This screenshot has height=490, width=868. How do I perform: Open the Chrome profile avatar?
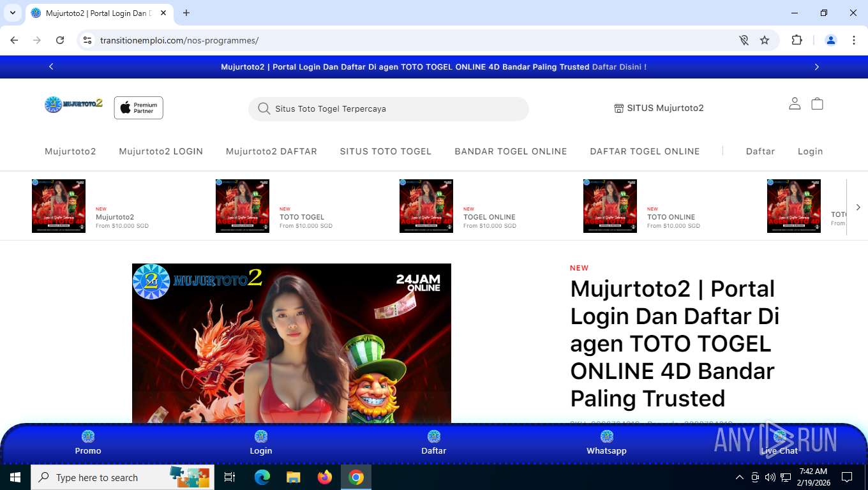[x=831, y=40]
